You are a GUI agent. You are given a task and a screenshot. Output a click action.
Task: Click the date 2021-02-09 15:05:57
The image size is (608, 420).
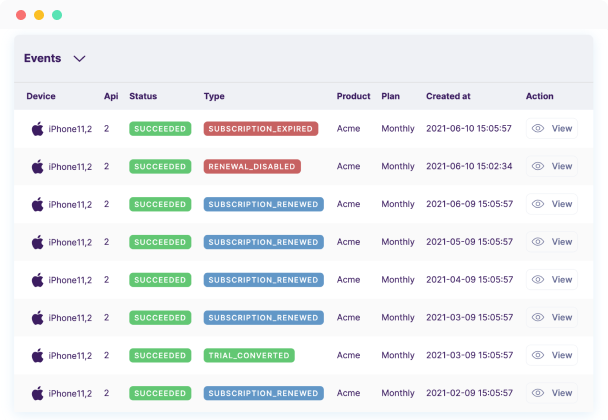click(x=470, y=393)
